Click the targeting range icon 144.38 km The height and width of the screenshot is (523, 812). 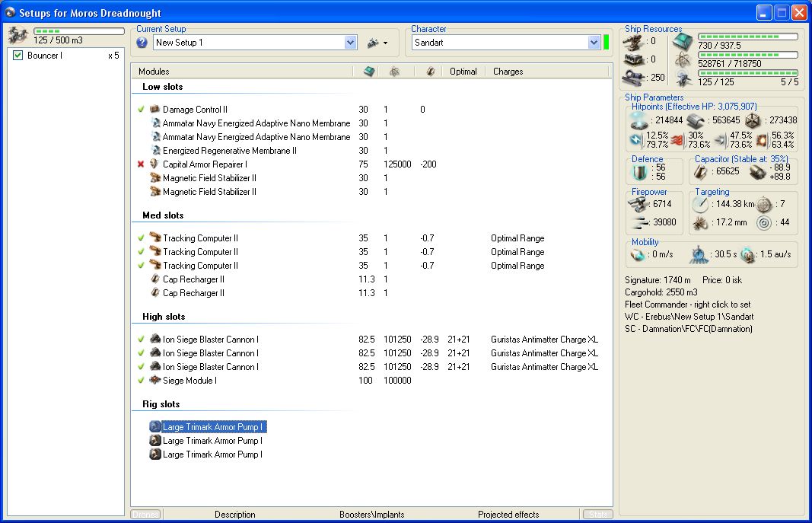[700, 204]
